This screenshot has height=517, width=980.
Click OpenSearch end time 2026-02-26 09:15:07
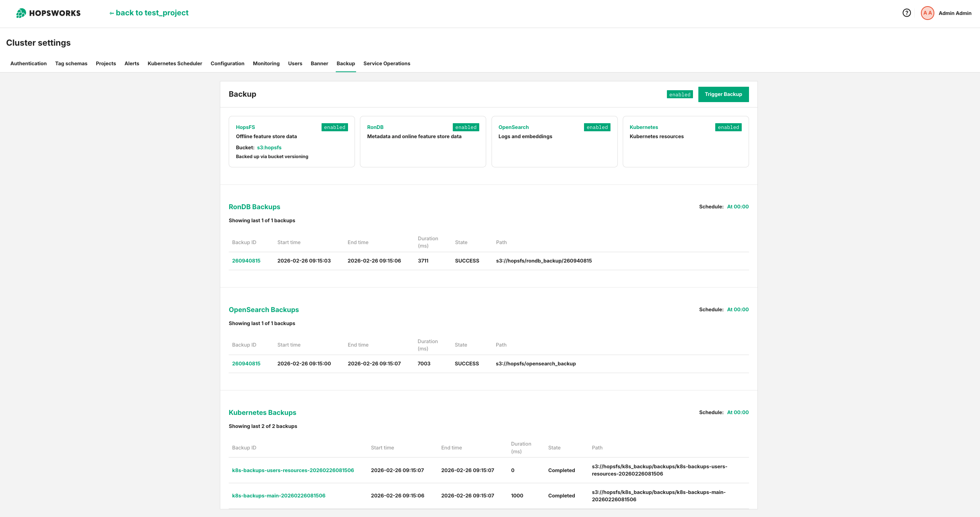point(374,364)
